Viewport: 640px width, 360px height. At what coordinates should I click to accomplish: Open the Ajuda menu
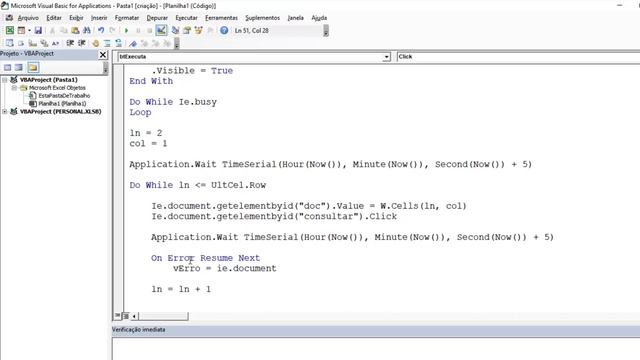319,18
